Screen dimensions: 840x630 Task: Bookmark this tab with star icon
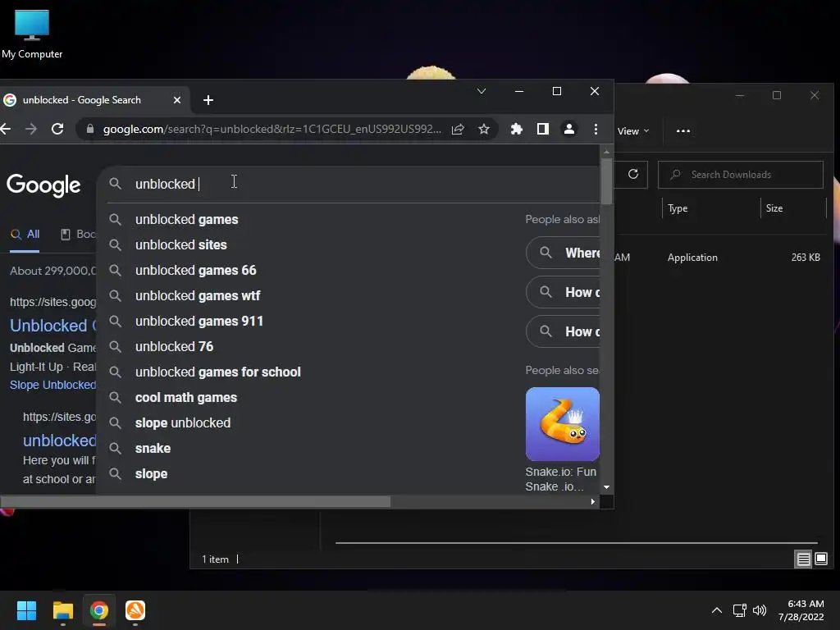[x=484, y=129]
